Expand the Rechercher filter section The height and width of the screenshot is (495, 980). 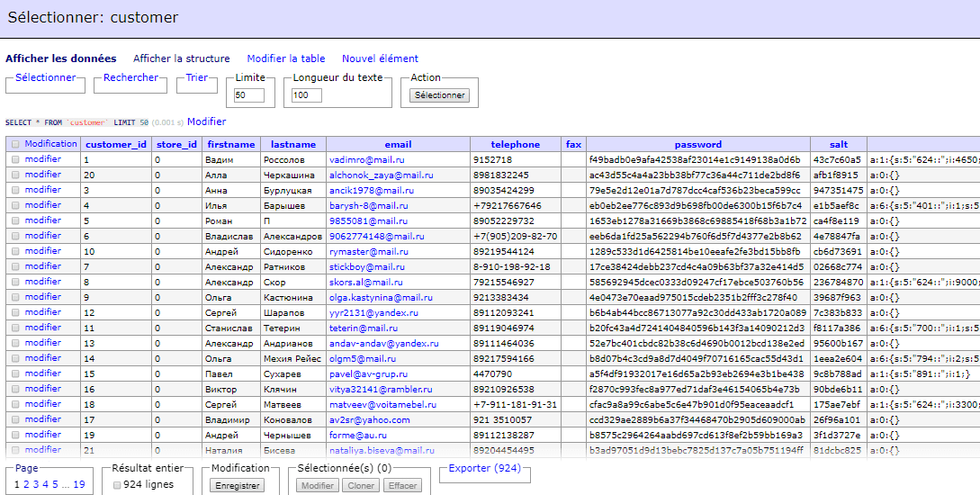point(130,77)
